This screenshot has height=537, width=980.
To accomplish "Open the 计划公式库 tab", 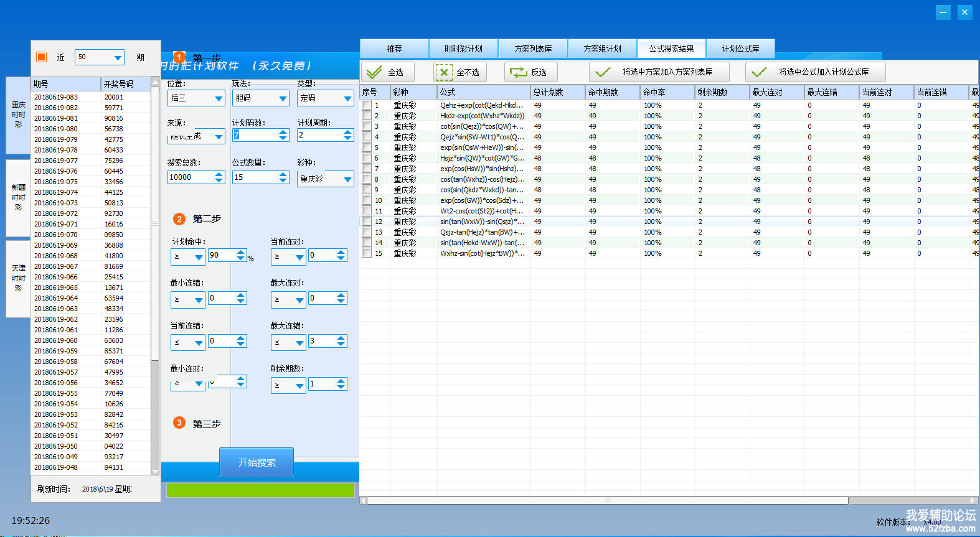I will click(x=740, y=49).
